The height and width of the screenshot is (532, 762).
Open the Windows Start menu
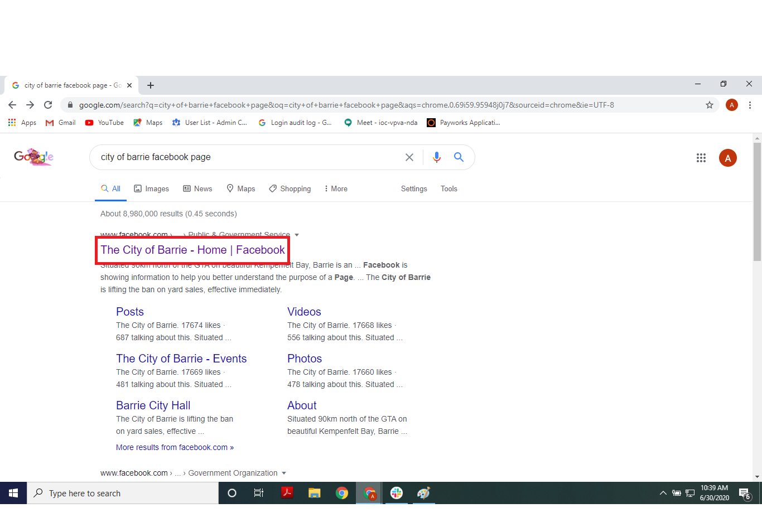point(13,493)
